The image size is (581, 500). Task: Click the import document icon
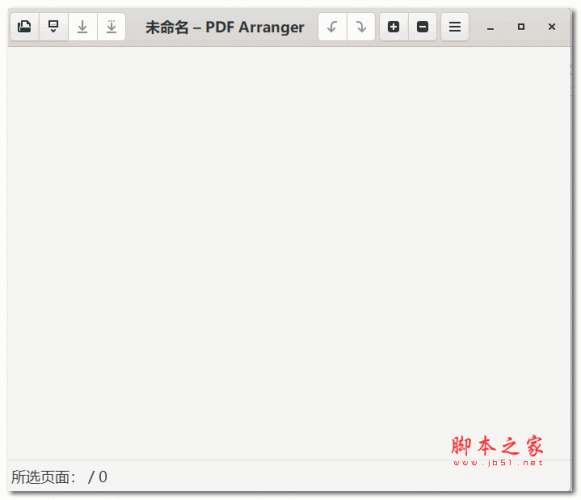pos(54,27)
